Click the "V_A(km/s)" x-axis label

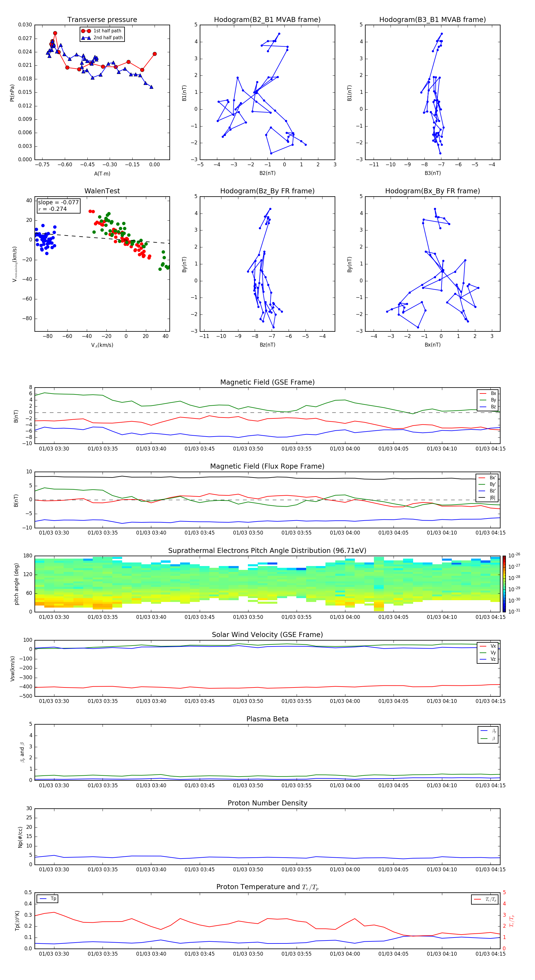102,345
